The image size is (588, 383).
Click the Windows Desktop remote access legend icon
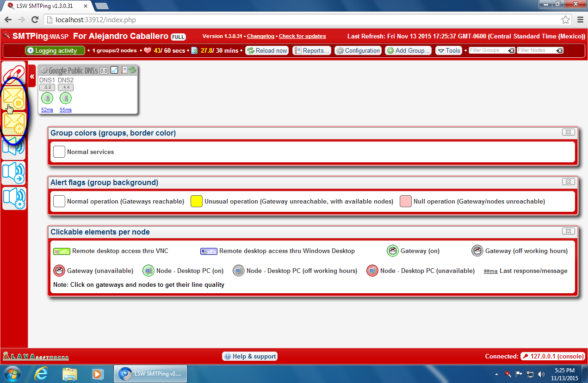coord(209,251)
